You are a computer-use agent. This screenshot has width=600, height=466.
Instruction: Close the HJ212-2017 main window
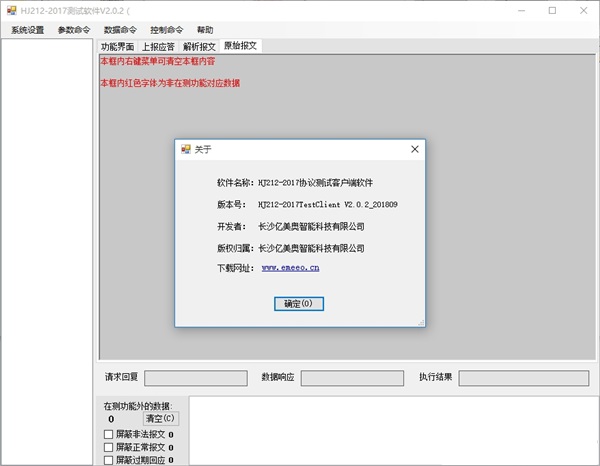pos(584,10)
